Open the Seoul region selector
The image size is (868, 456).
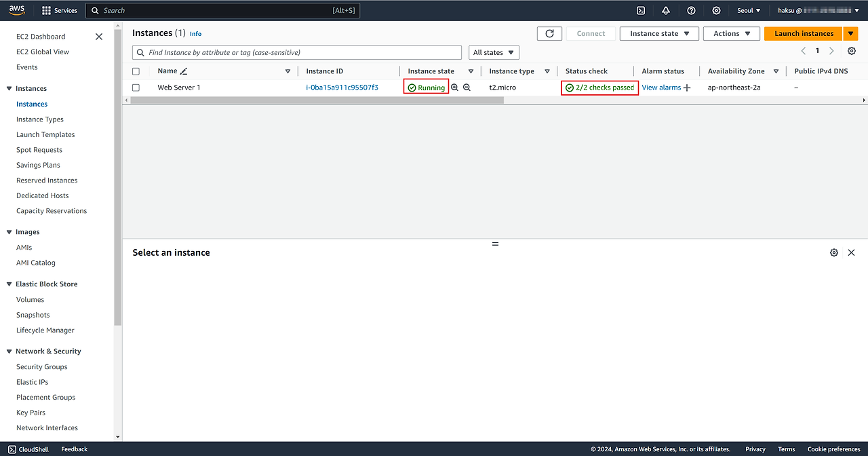(749, 10)
